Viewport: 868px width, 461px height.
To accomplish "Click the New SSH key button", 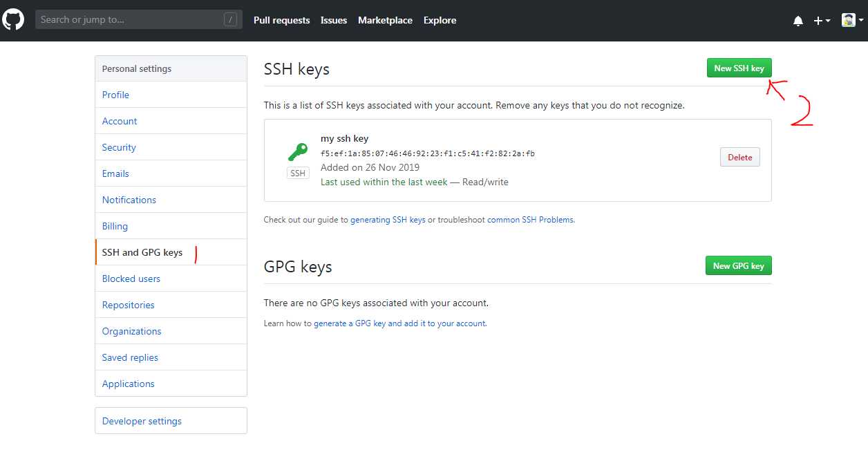I will [739, 68].
